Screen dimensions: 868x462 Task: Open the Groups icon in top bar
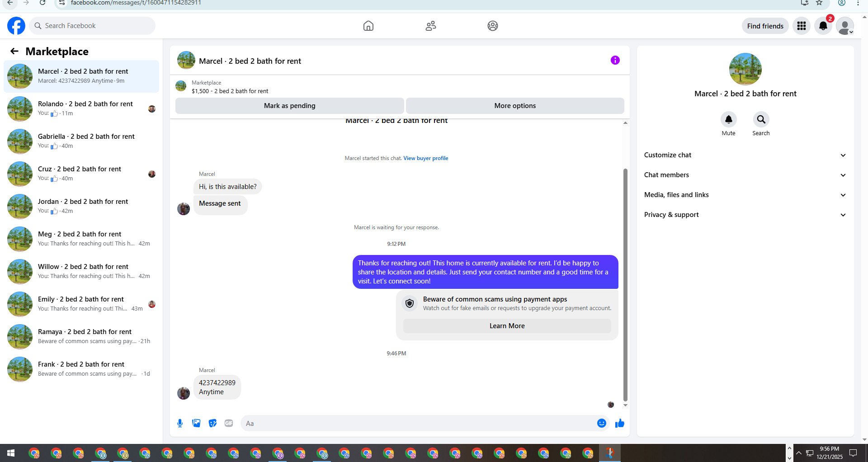click(x=493, y=26)
